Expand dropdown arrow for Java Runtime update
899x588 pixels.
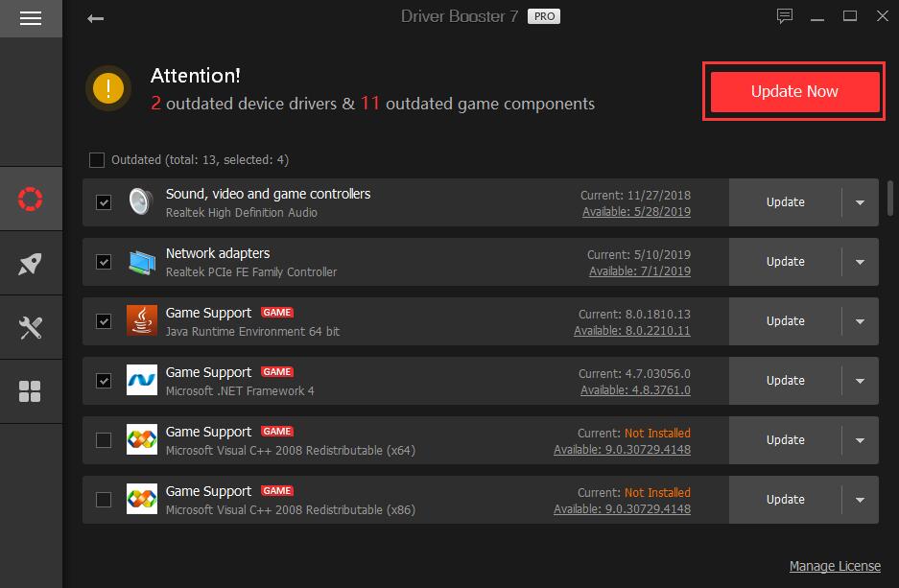[860, 321]
